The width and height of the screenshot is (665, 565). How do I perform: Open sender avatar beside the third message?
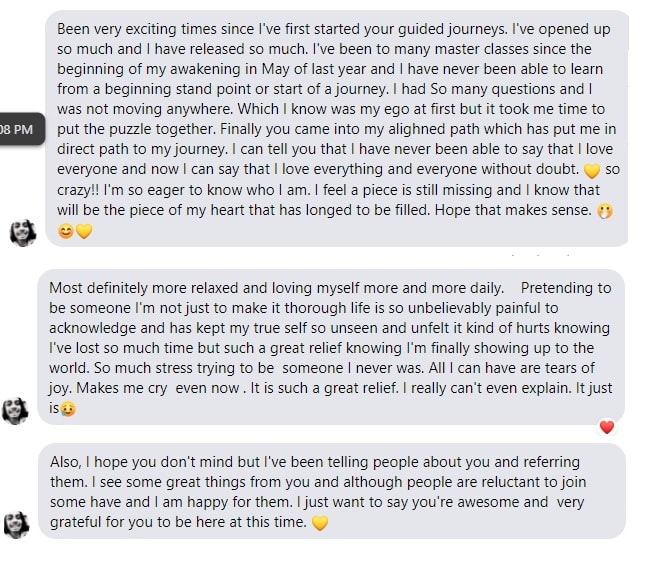pos(16,524)
